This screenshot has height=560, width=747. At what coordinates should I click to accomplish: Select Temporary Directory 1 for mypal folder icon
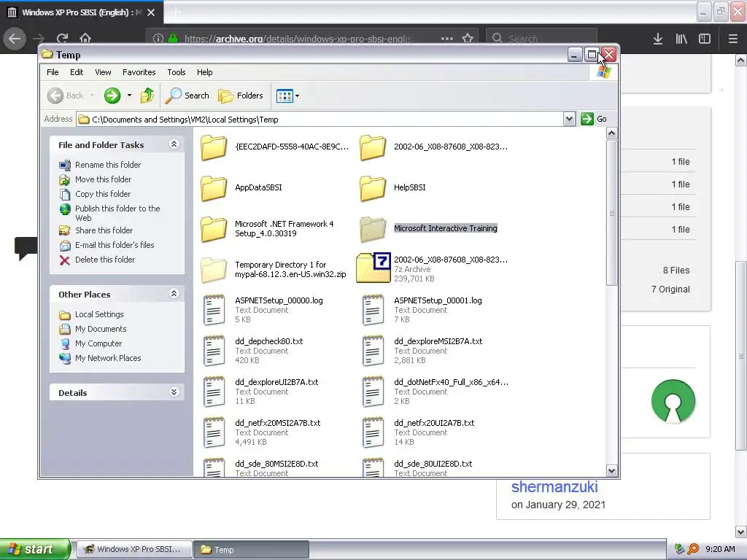[x=214, y=270]
